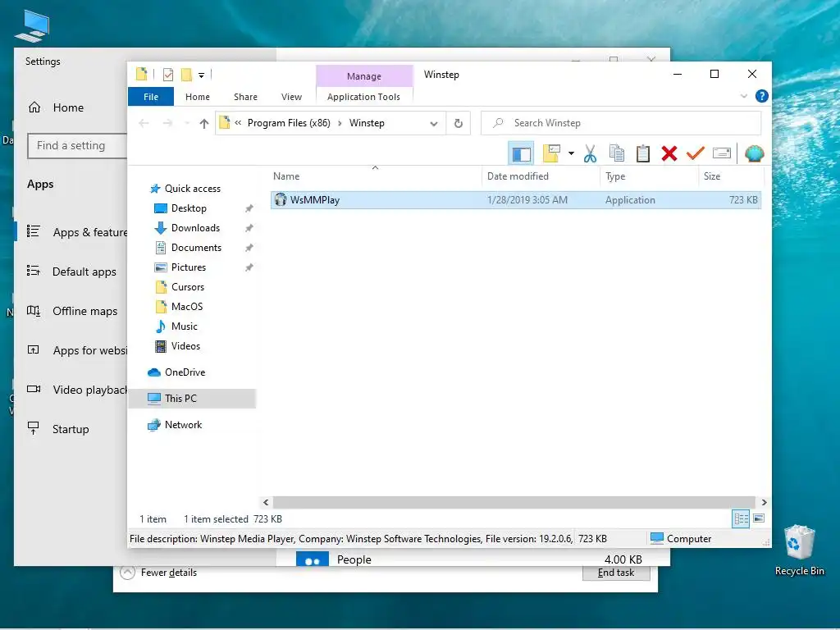This screenshot has height=630, width=840.
Task: Sort by the Name column header
Action: [x=375, y=176]
